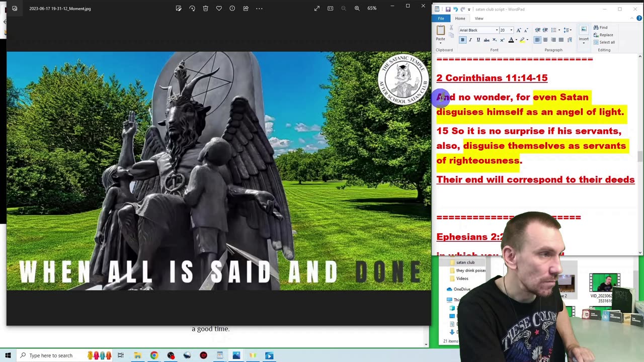Center align the text in WordPad
Image resolution: width=644 pixels, height=362 pixels.
point(545,40)
